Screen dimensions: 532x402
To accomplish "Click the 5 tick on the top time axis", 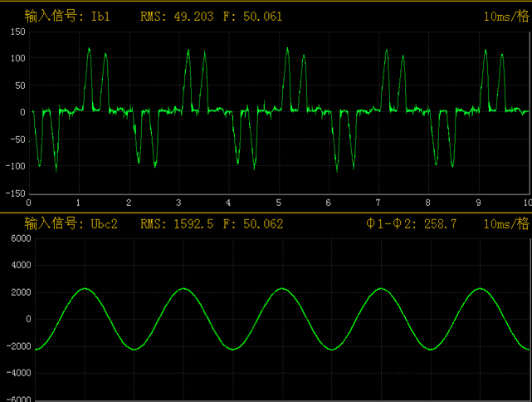I will click(278, 203).
